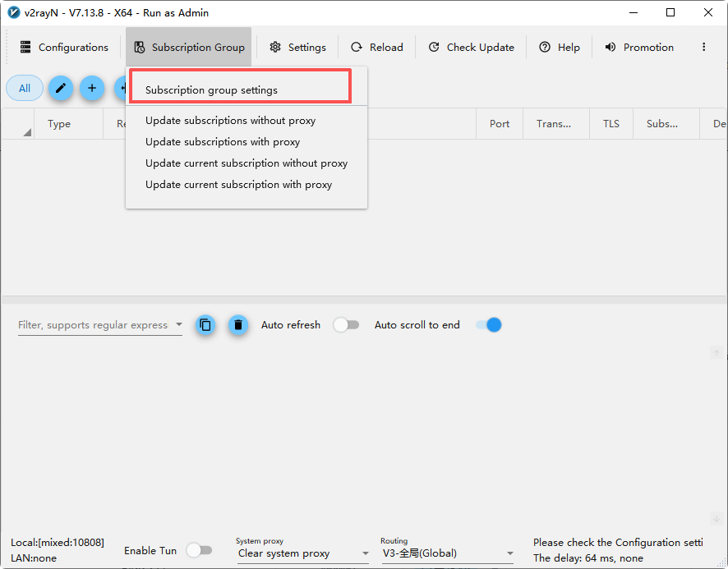Image resolution: width=728 pixels, height=569 pixels.
Task: Expand the log filter dropdown arrow
Action: 179,324
